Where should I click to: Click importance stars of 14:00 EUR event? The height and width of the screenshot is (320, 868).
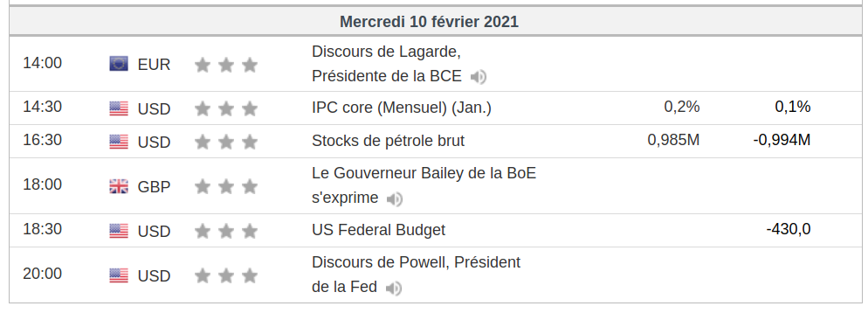pos(226,65)
